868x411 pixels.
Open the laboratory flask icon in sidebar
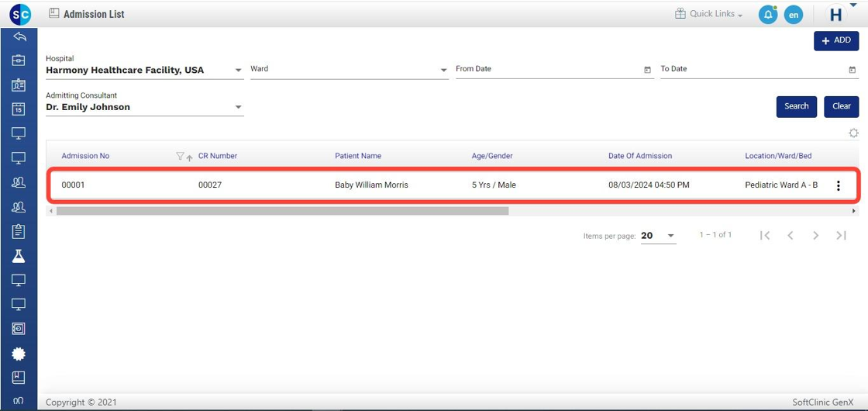tap(19, 256)
